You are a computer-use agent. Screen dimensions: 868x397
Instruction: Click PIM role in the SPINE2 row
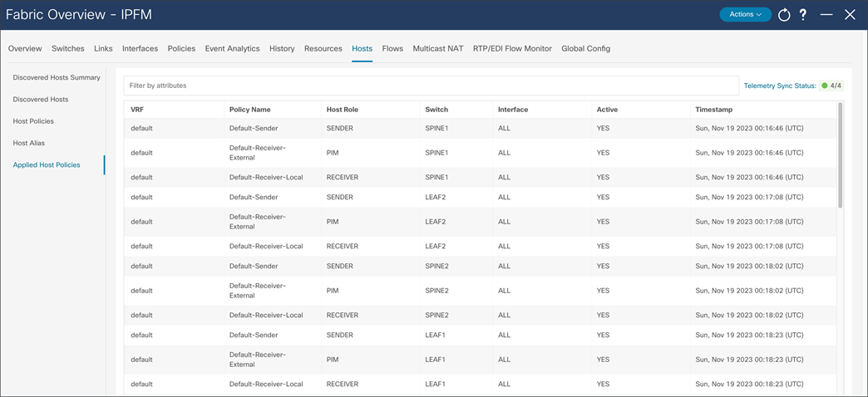click(332, 291)
